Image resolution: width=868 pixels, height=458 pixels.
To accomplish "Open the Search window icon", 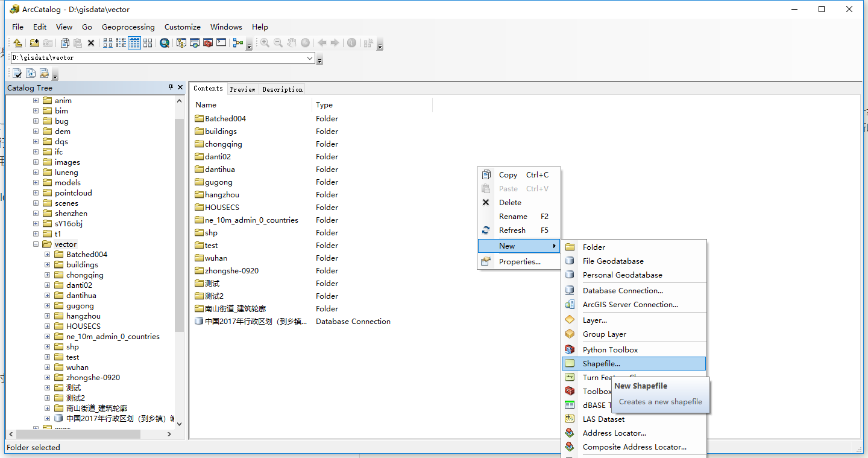I will click(x=165, y=43).
